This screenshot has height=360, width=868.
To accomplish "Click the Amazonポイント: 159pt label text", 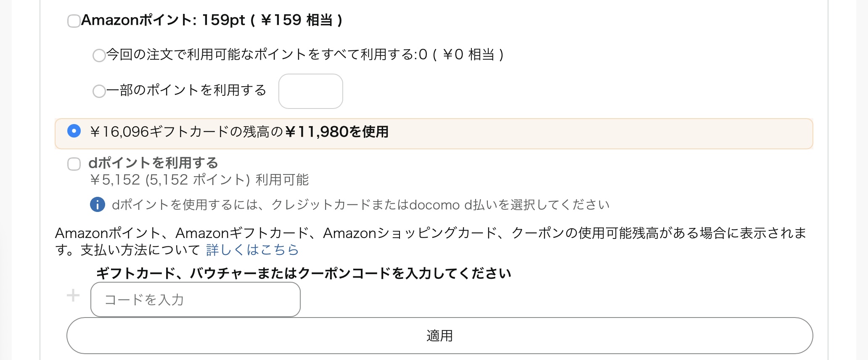I will (x=212, y=20).
